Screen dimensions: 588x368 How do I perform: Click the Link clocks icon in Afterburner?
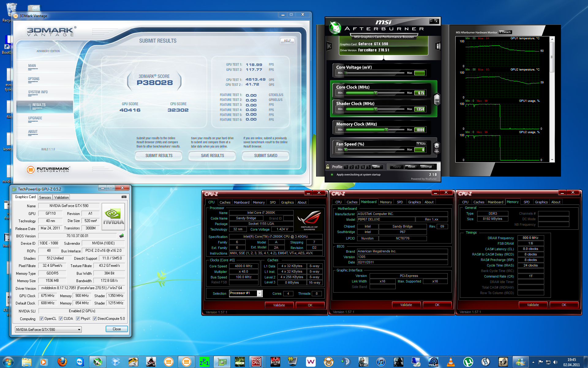pyautogui.click(x=437, y=99)
